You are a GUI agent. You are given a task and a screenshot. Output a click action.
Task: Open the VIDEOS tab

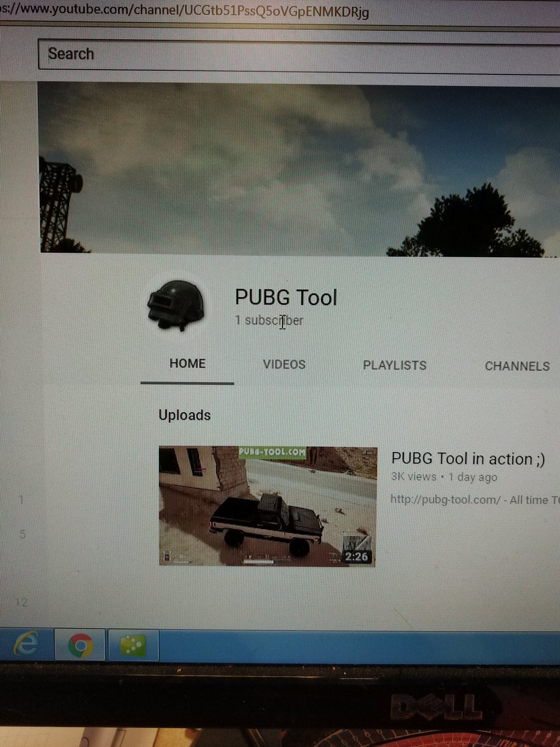tap(284, 365)
